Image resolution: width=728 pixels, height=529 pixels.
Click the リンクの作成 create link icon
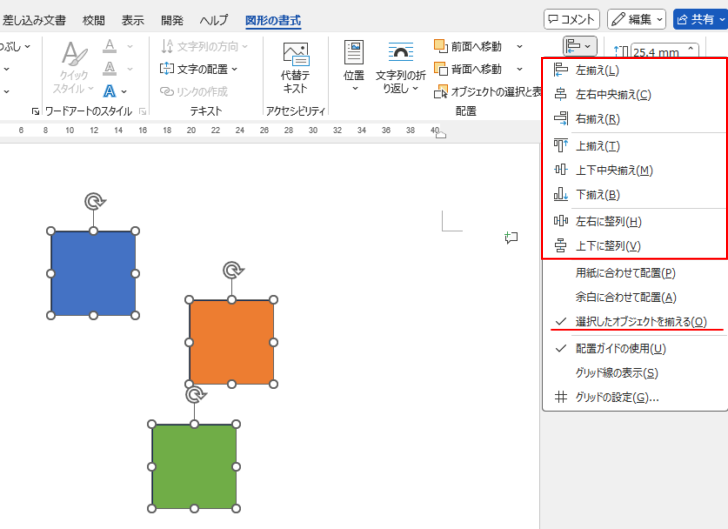point(167,91)
